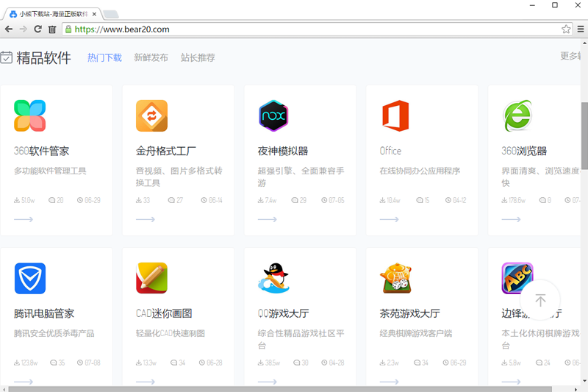
Task: Open the 腾讯电脑管家 title link
Action: (44, 313)
